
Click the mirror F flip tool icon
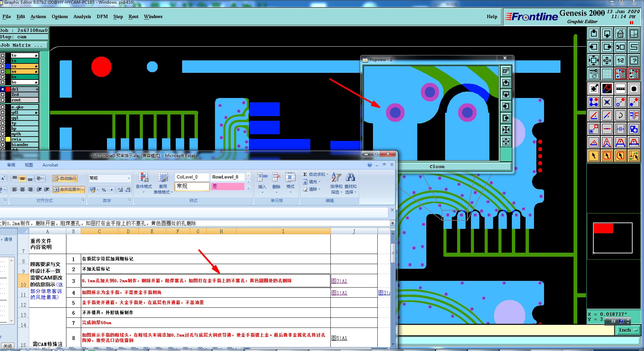pyautogui.click(x=634, y=116)
